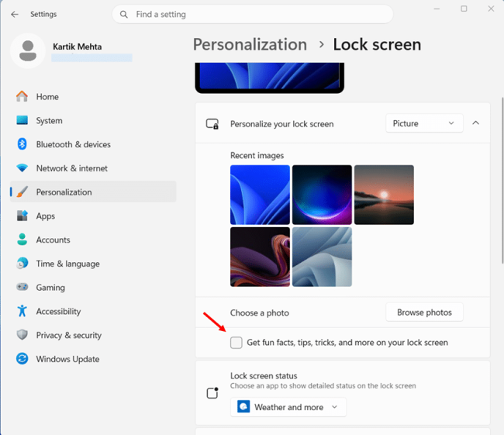Viewport: 504px width, 435px height.
Task: Click the Lock screen status icon
Action: tap(212, 392)
